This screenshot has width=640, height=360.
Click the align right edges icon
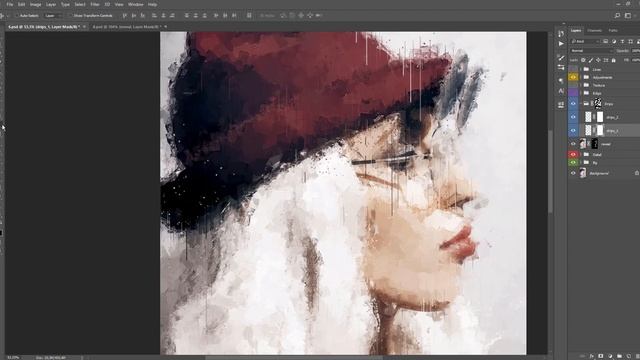click(172, 16)
